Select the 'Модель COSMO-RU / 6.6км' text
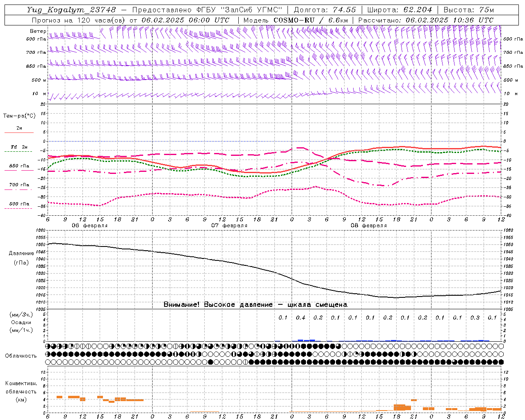The height and width of the screenshot is (420, 525). tap(295, 20)
